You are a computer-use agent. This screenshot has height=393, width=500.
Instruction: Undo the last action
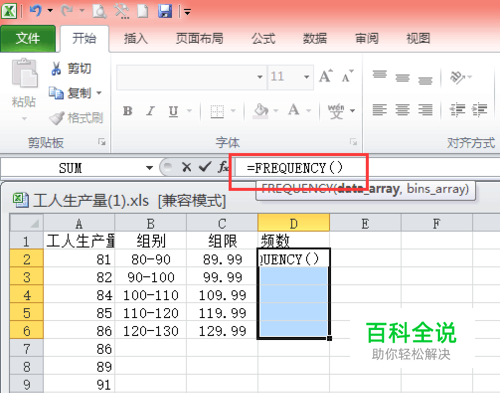pos(36,11)
